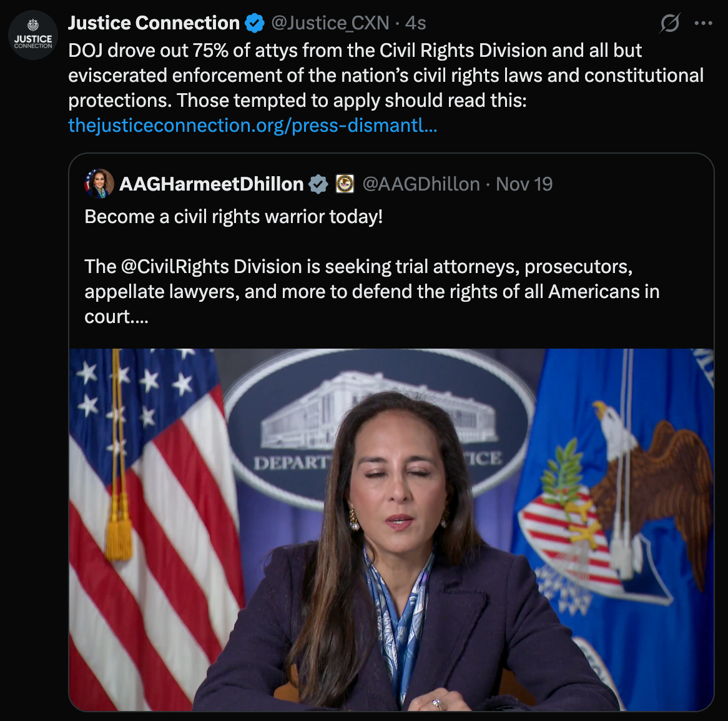Viewport: 728px width, 721px height.
Task: Click the Nov 19 date
Action: pos(524,184)
